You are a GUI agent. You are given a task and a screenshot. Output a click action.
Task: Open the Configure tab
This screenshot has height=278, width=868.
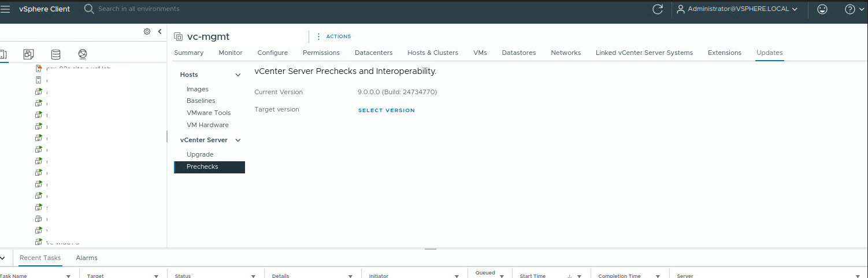pos(272,53)
